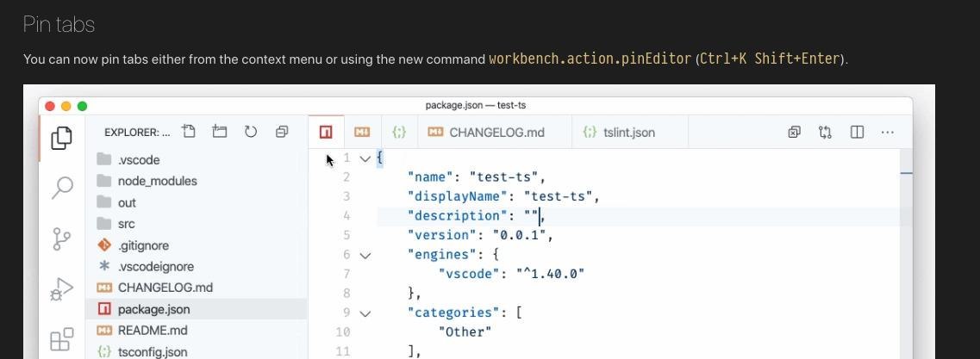Screen dimensions: 980x359
Task: Open the Extensions activity bar icon
Action: (x=61, y=340)
